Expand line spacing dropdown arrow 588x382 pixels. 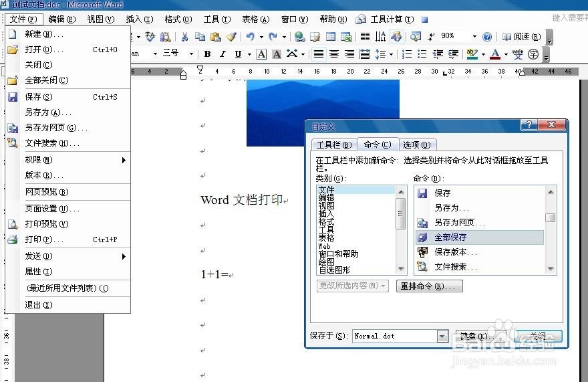[x=391, y=54]
